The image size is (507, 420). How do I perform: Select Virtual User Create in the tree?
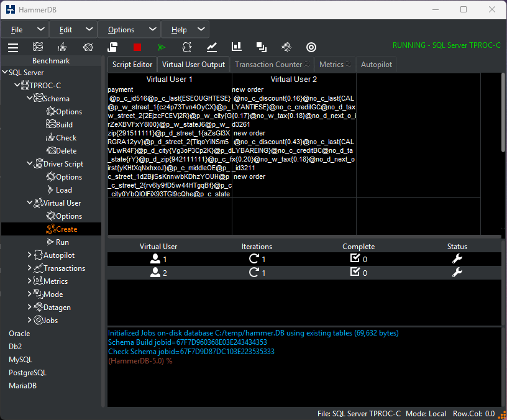coord(62,229)
